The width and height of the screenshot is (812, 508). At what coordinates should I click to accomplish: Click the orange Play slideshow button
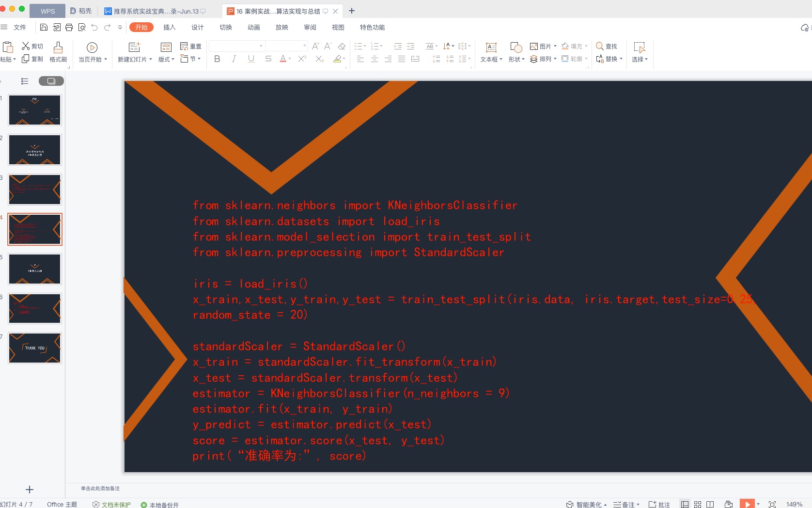[x=747, y=504]
